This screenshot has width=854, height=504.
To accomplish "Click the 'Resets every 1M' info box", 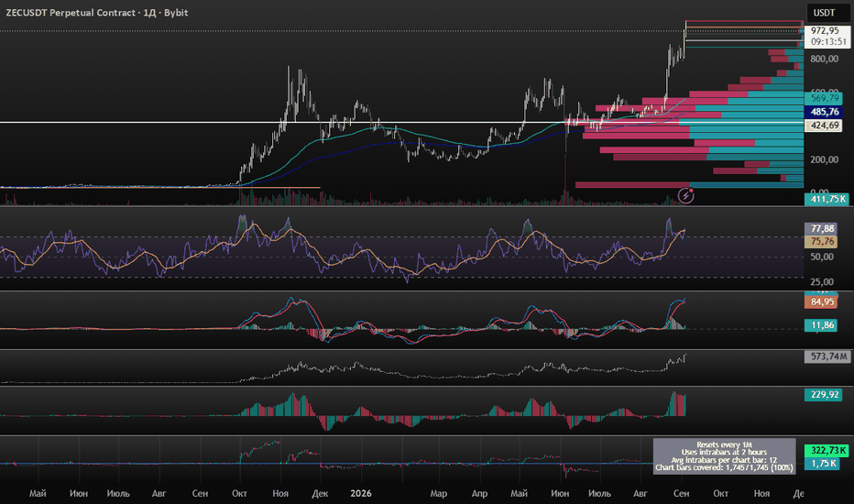I will pyautogui.click(x=725, y=456).
